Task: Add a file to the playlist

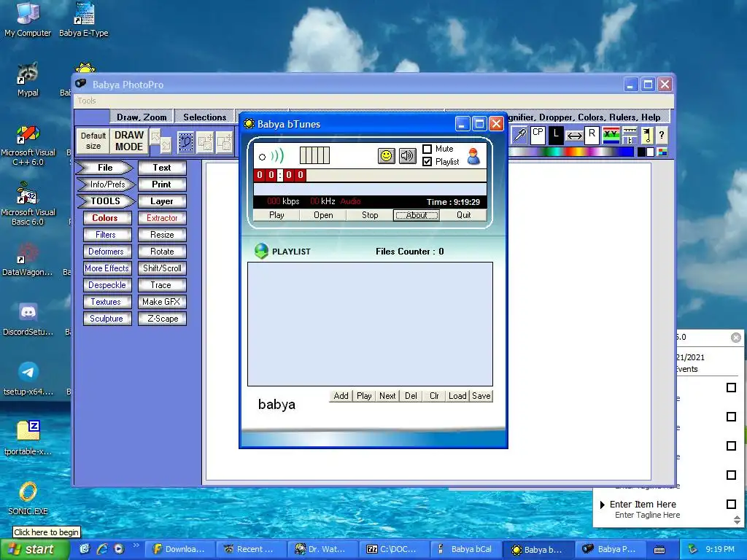Action: (x=341, y=396)
